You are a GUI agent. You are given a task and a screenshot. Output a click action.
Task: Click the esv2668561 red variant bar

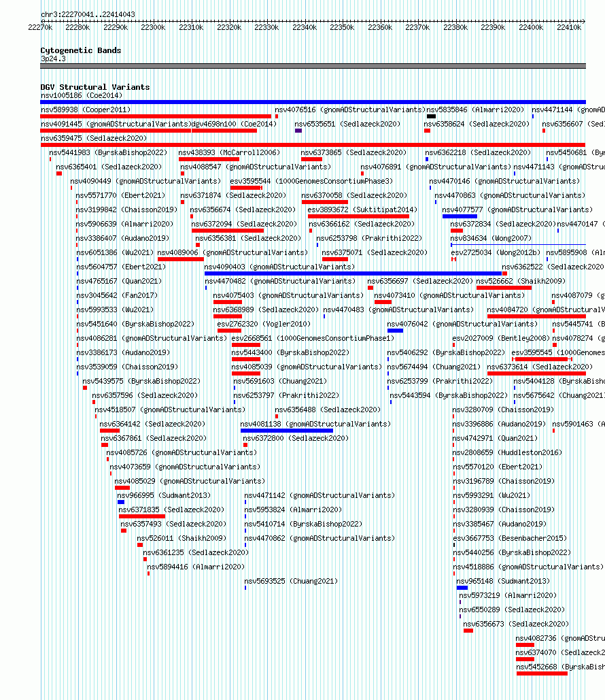(x=246, y=345)
